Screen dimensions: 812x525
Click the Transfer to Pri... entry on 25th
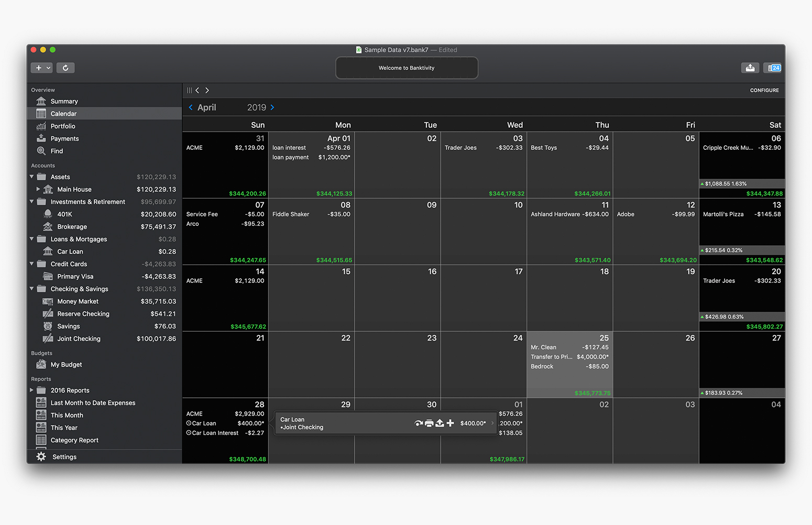(569, 357)
